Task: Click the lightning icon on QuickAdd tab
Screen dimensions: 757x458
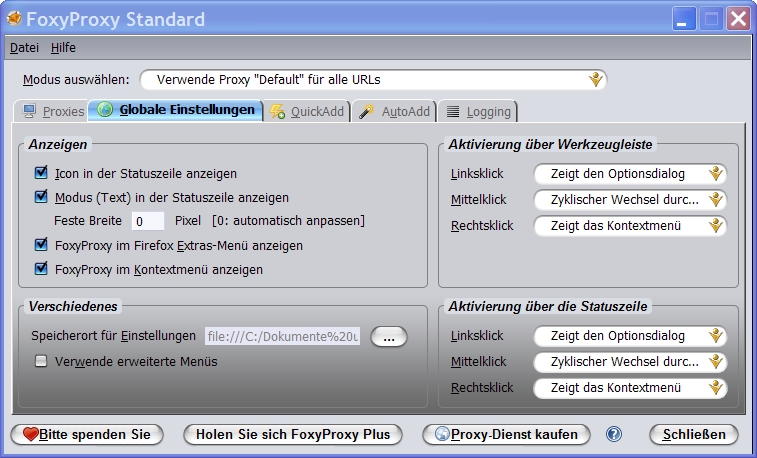Action: click(x=277, y=111)
